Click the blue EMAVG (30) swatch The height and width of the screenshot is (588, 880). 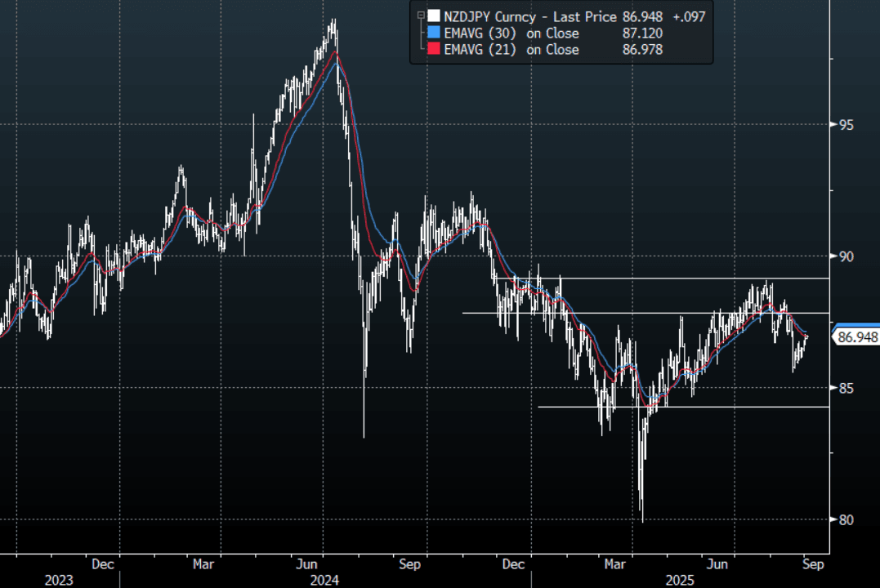[434, 33]
